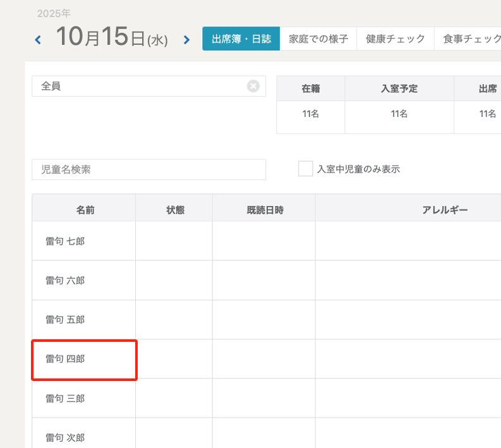Clear the 全員 filter with X icon
501x448 pixels.
[x=253, y=87]
